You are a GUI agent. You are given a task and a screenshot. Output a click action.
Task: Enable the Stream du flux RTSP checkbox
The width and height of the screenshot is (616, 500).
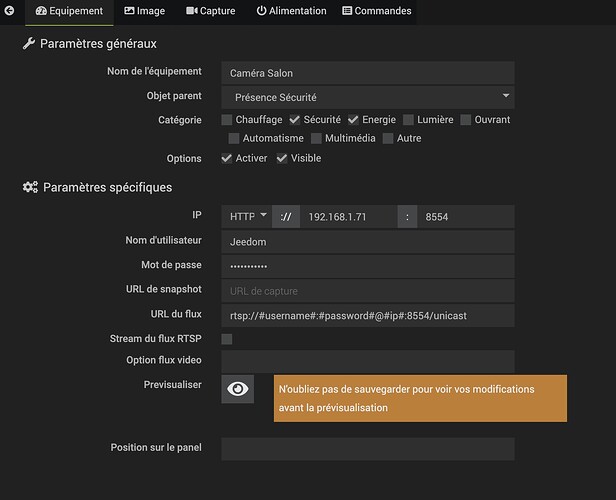227,339
